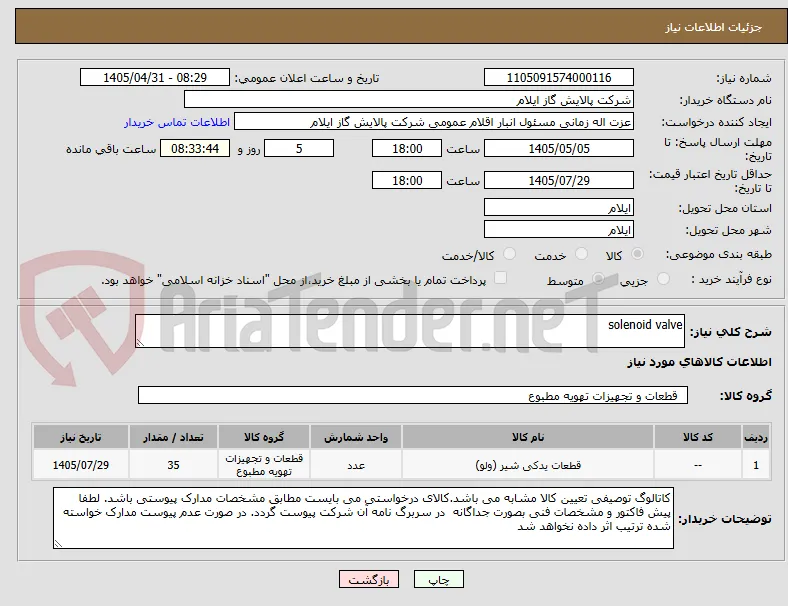This screenshot has height=606, width=788.
Task: Click the days remaining field showing 5
Action: 299,148
